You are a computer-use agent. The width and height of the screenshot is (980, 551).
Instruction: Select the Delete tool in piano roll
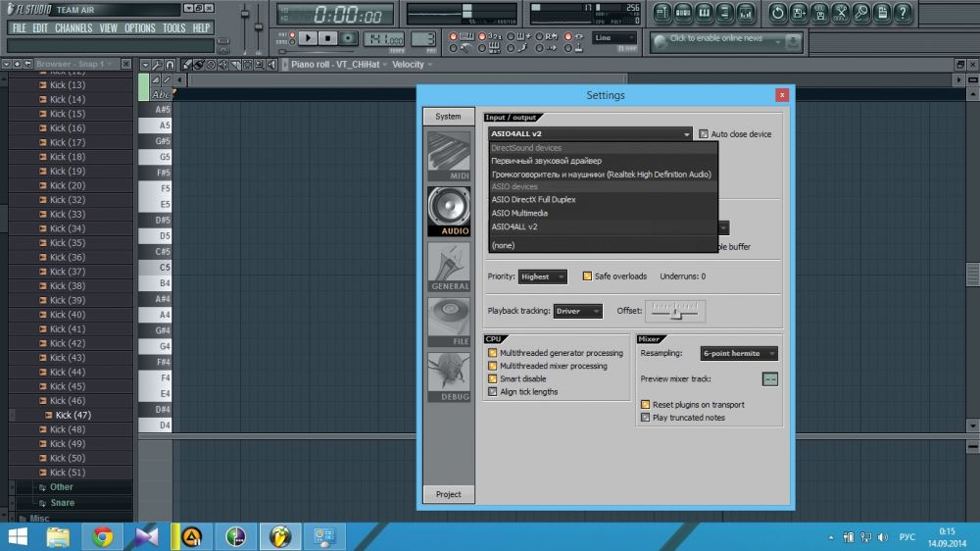212,65
